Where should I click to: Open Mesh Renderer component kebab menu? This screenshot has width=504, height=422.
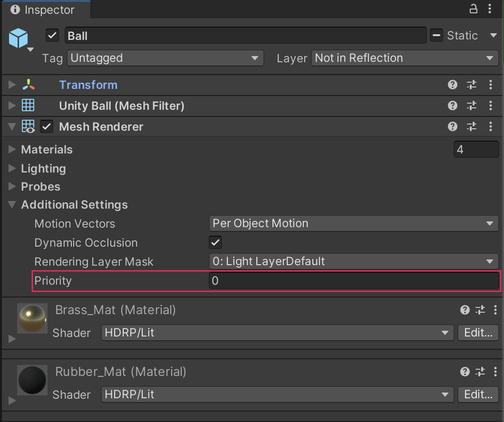pos(491,126)
